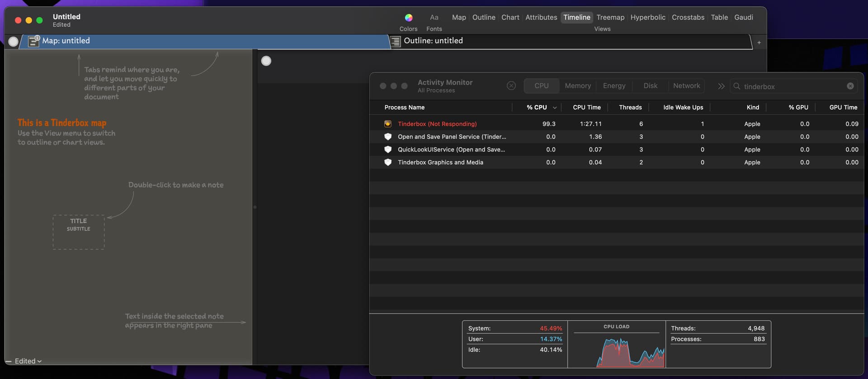Sort by Process Name column
The image size is (868, 379).
coord(404,107)
